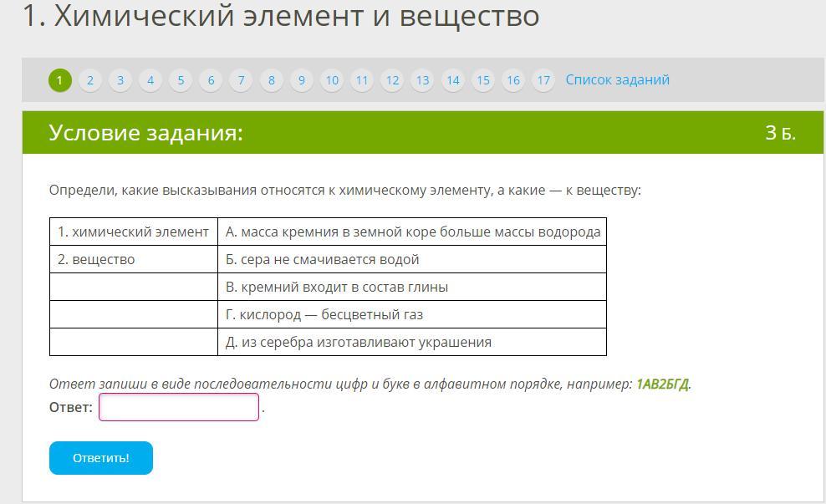Image resolution: width=826 pixels, height=504 pixels.
Task: Go to task number 3
Action: pyautogui.click(x=120, y=80)
